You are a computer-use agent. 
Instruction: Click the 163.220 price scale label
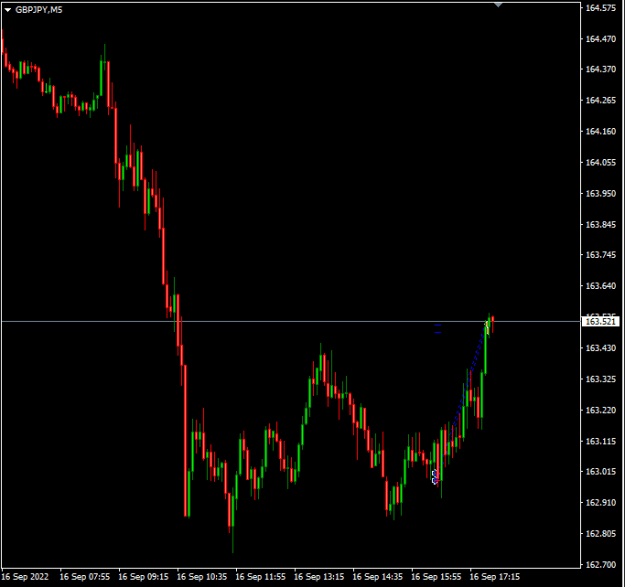coord(600,410)
